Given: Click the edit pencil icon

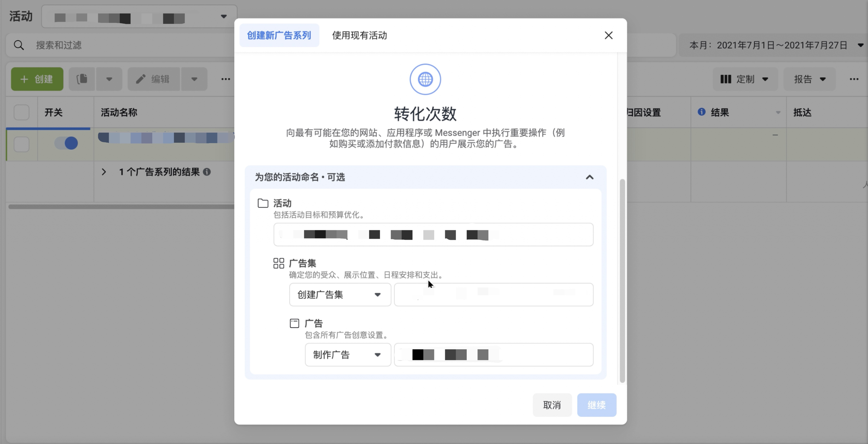Looking at the screenshot, I should pos(140,79).
